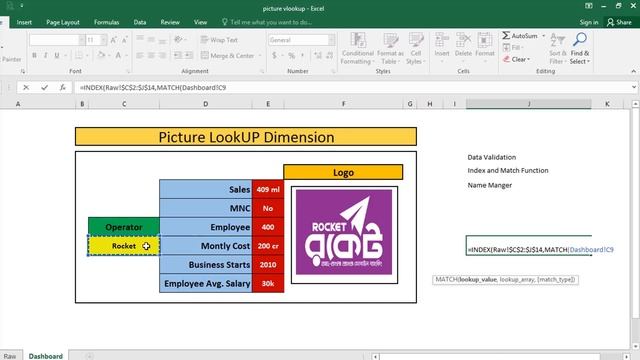
Task: Toggle Center alignment
Action: (151, 55)
